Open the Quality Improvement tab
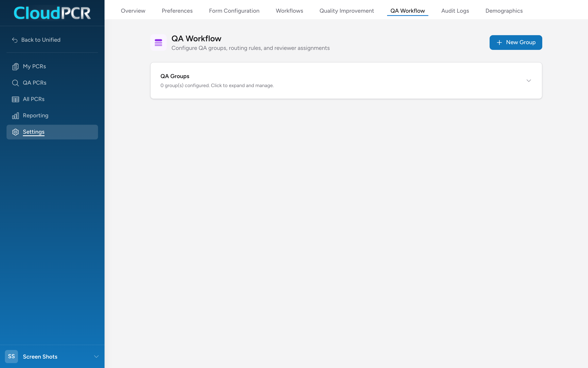The image size is (588, 368). 347,11
